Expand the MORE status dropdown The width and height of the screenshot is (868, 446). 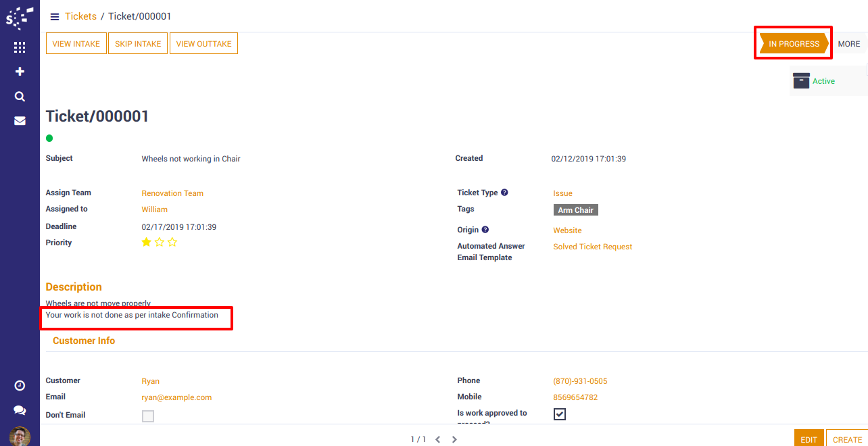(848, 44)
